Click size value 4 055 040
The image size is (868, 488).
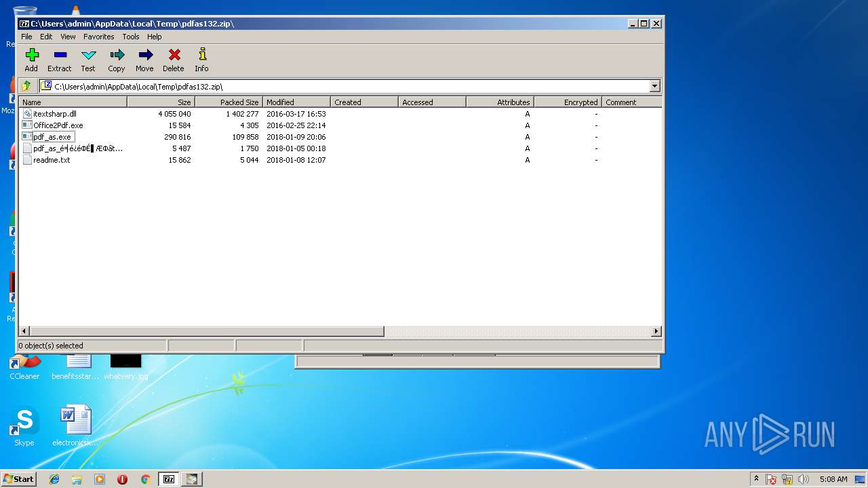(174, 114)
